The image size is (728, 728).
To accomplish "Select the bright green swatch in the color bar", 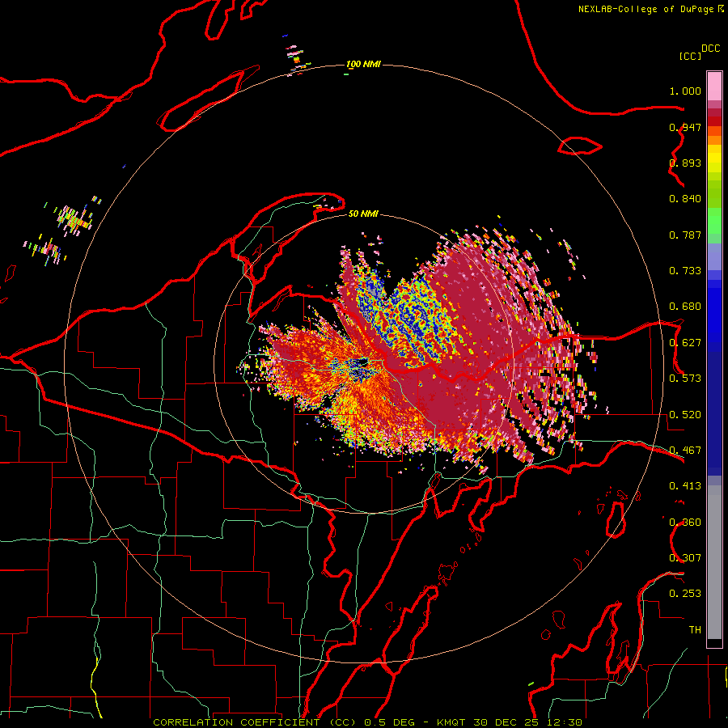I will pos(714,222).
